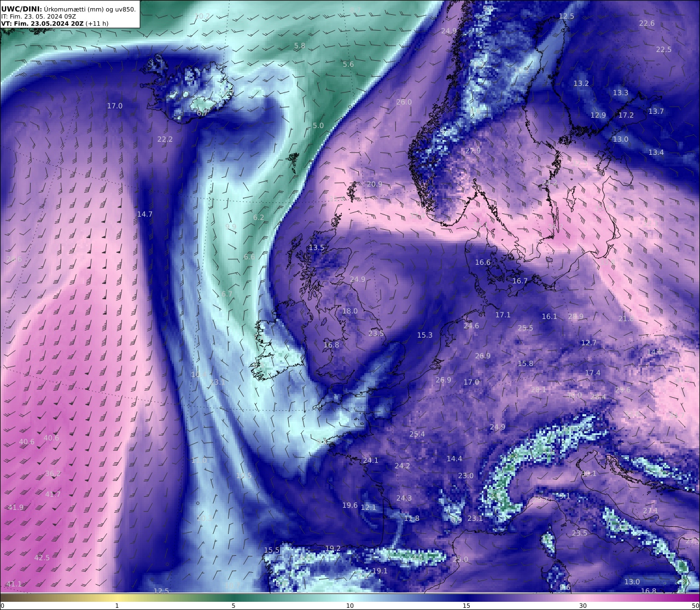
Task: Click the value label 24.6 near the Netherlands
Action: coord(471,326)
